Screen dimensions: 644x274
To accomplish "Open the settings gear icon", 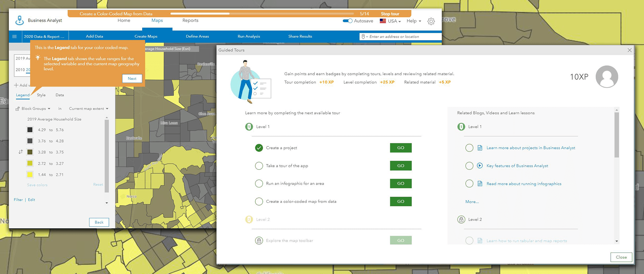I will tap(431, 21).
